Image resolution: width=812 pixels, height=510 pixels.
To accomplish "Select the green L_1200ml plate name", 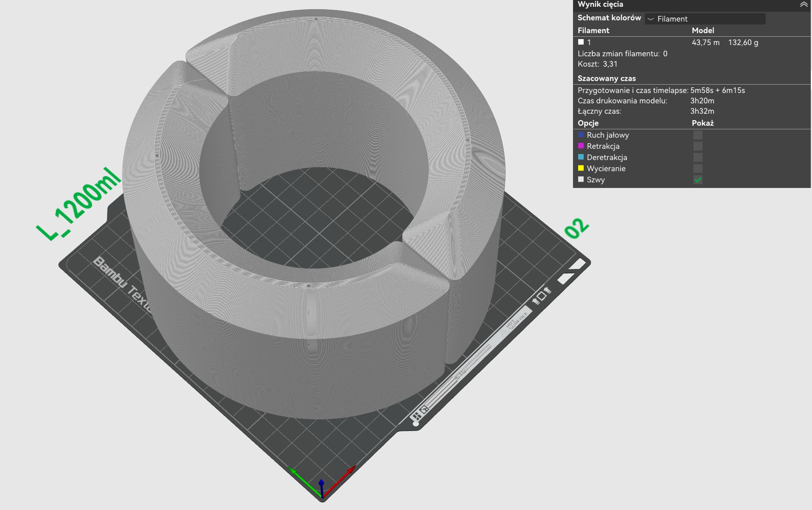I will coord(79,204).
